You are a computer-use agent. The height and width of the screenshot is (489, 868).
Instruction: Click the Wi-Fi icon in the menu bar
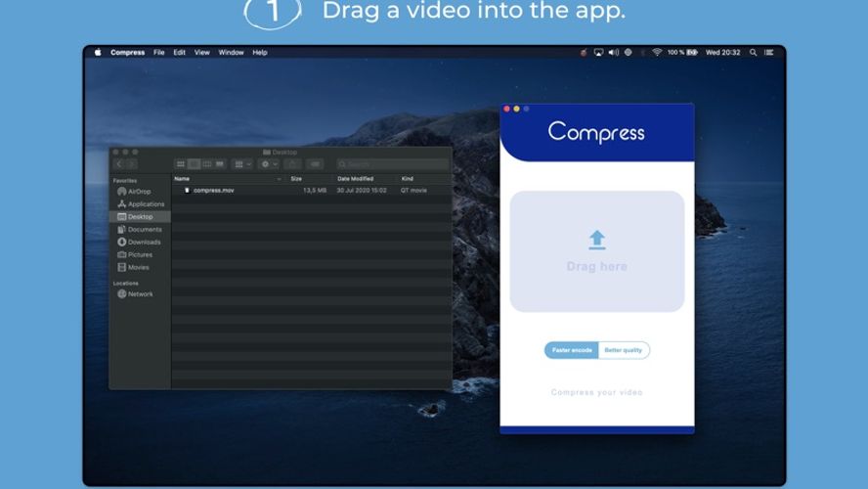[x=657, y=52]
